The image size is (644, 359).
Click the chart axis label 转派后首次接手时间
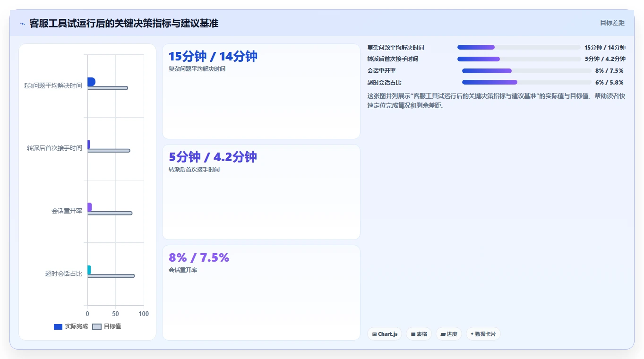click(54, 148)
